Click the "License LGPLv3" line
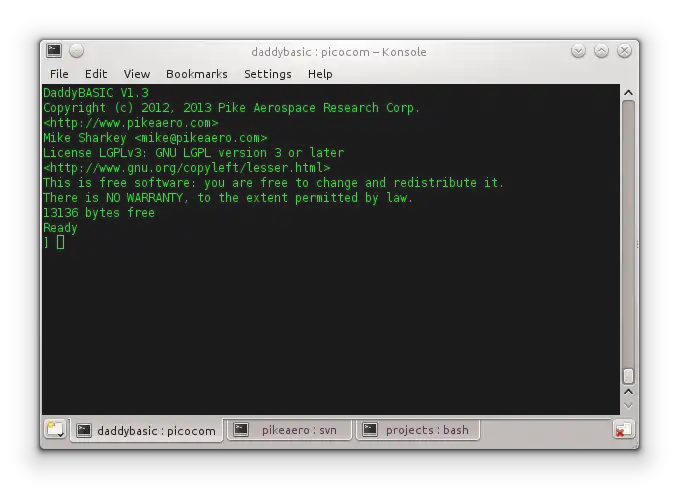The image size is (679, 489). coord(194,153)
